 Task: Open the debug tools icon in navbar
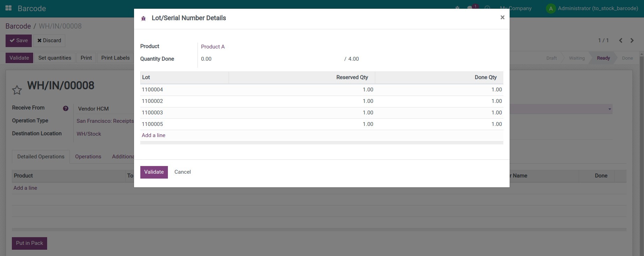click(x=457, y=8)
